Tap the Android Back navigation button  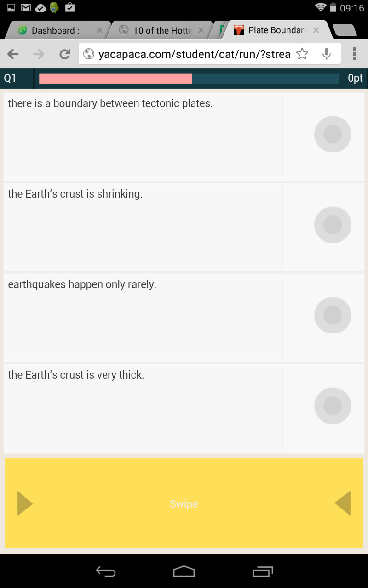[105, 571]
